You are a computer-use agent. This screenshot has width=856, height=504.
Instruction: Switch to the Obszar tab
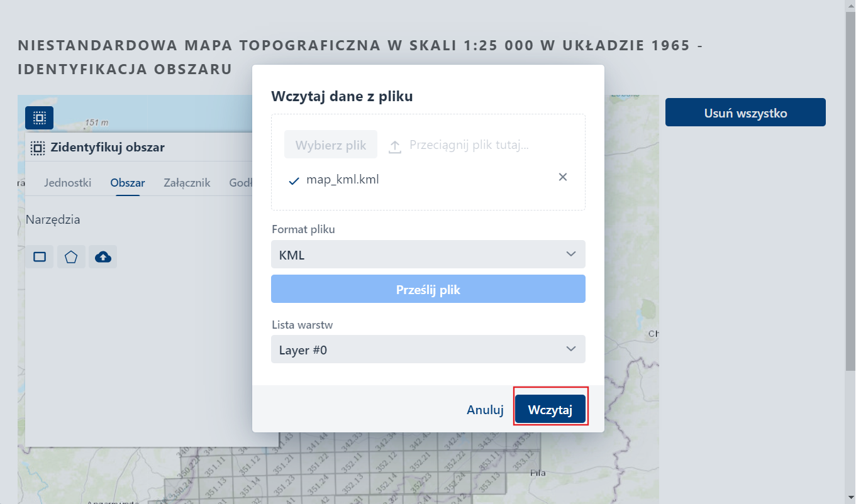tap(127, 182)
